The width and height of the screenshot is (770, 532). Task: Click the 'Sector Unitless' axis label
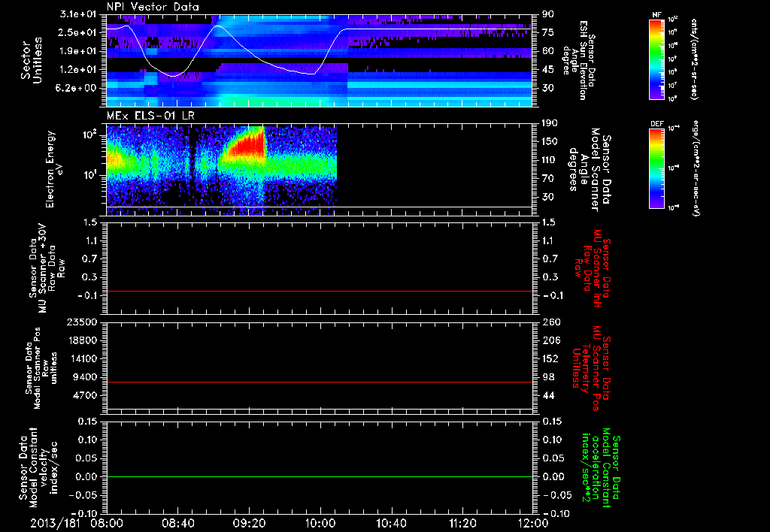(32, 60)
